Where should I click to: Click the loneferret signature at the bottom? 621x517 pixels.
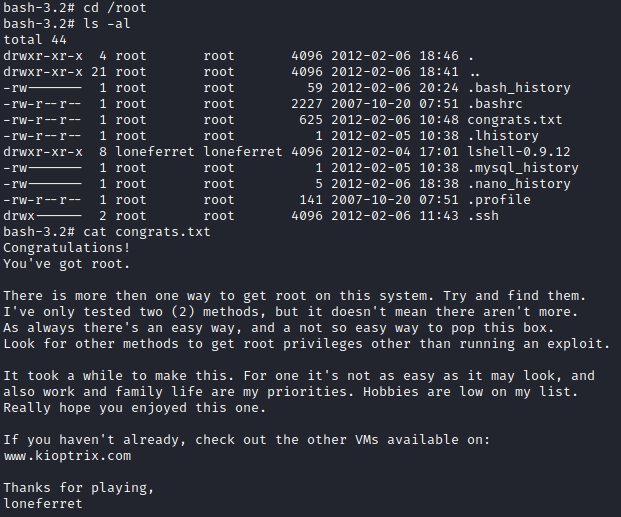click(43, 504)
